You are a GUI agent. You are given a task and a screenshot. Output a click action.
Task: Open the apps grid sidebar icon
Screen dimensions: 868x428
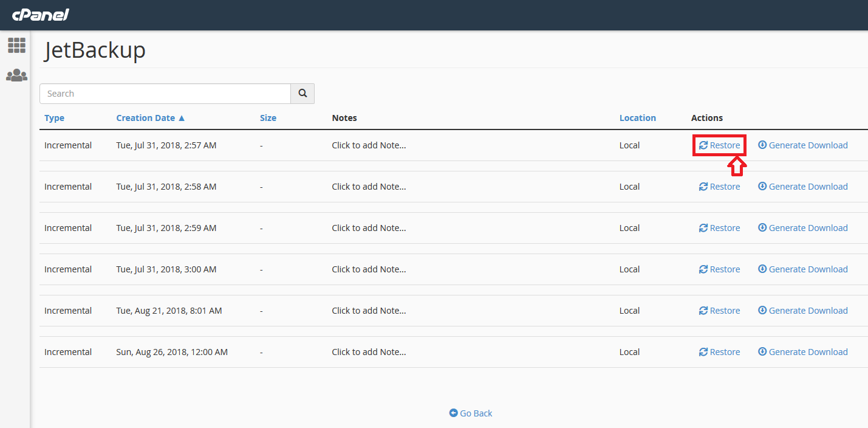(16, 45)
